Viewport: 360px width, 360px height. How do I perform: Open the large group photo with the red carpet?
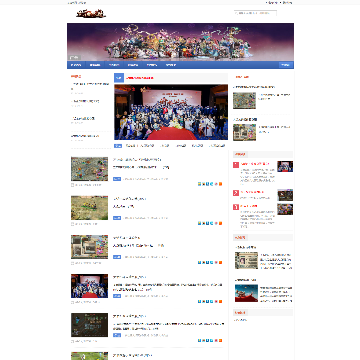point(171,112)
